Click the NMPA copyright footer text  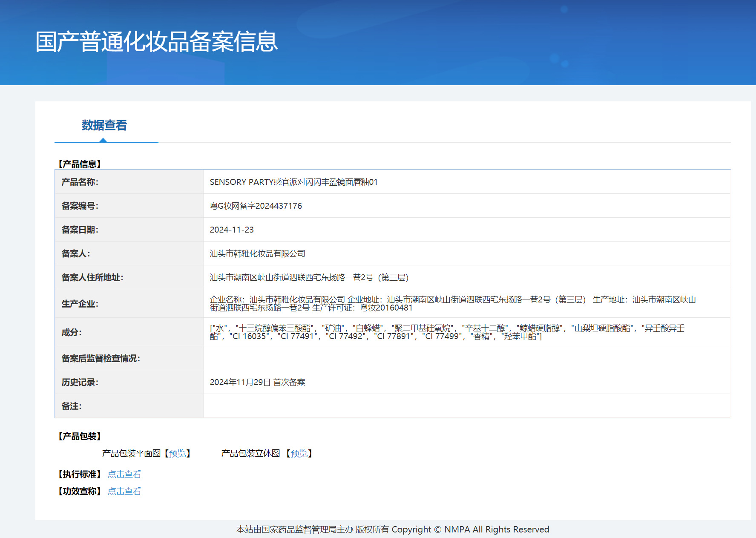pos(393,529)
